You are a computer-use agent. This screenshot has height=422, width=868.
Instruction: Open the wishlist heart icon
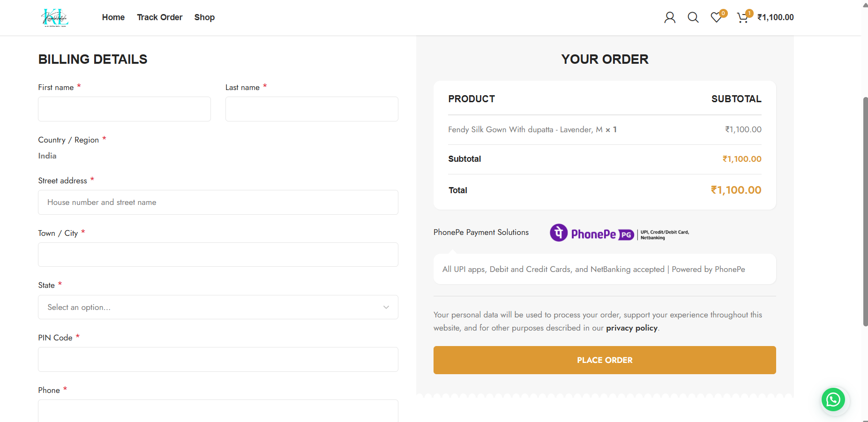click(716, 18)
